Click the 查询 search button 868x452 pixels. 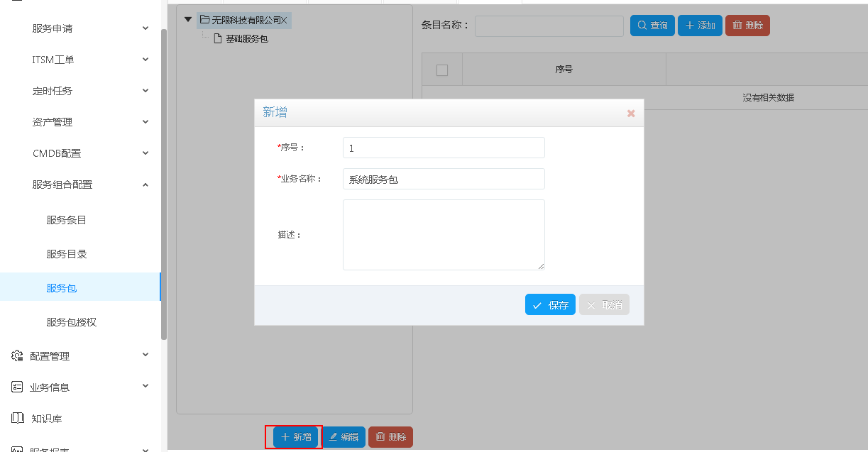tap(652, 26)
